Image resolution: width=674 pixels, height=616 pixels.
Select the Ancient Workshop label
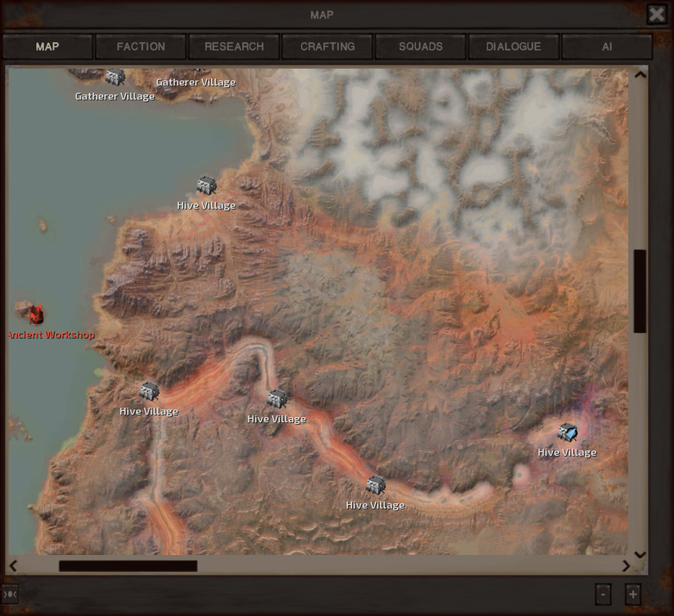pos(51,335)
